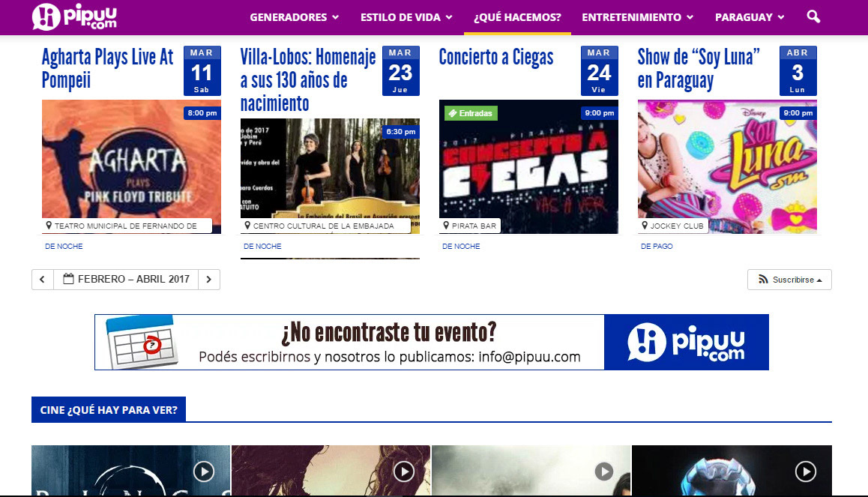Open the Cine ¿Qué hay para ver? section
The image size is (868, 497).
coord(109,410)
